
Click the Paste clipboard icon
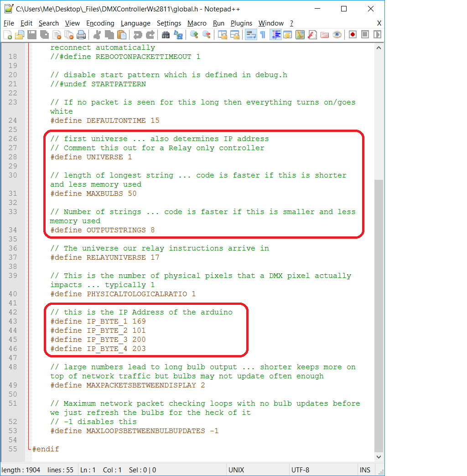pos(122,35)
